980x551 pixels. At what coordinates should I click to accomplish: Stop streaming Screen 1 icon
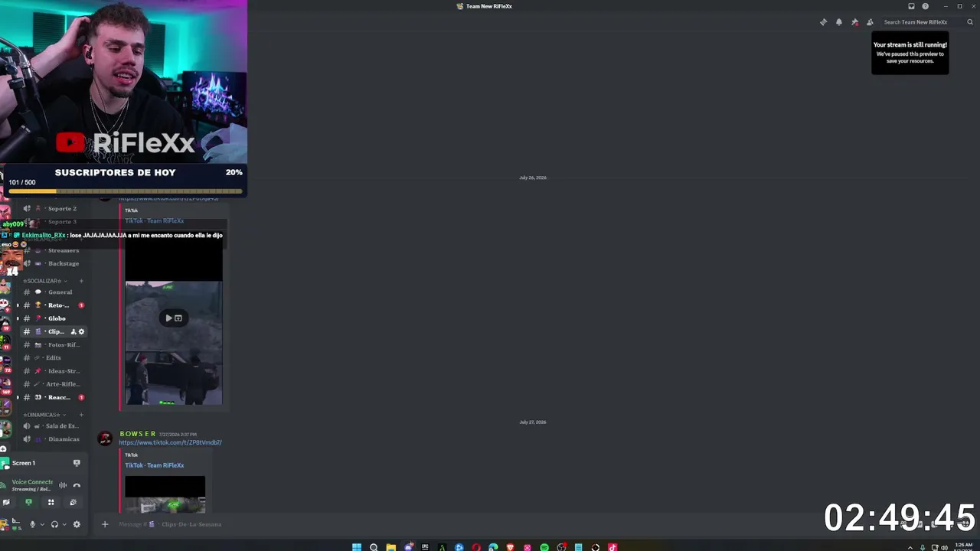[x=77, y=463]
